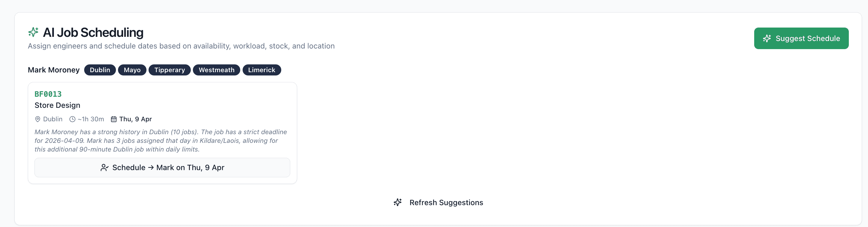Toggle the Mayo county chip
The width and height of the screenshot is (868, 227).
coord(132,70)
